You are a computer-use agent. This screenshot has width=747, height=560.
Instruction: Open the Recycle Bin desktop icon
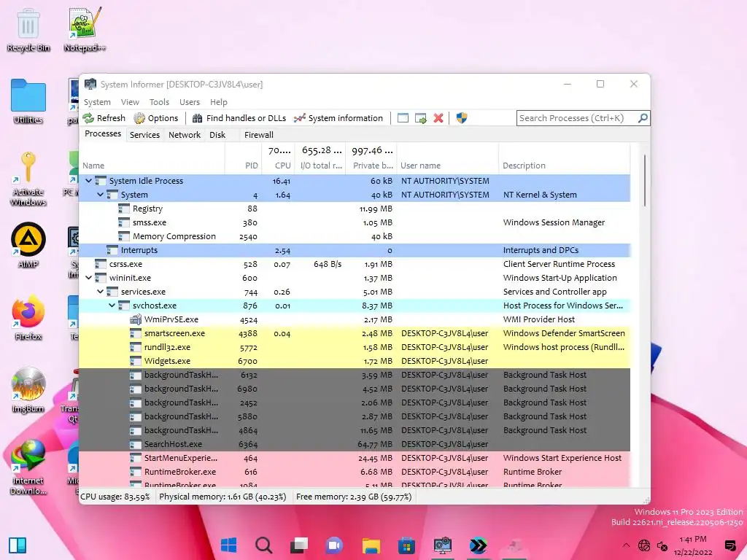pos(28,31)
